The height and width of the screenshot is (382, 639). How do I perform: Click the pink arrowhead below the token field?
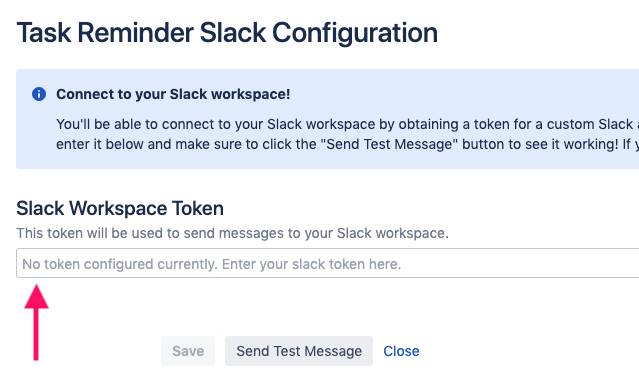pyautogui.click(x=36, y=297)
